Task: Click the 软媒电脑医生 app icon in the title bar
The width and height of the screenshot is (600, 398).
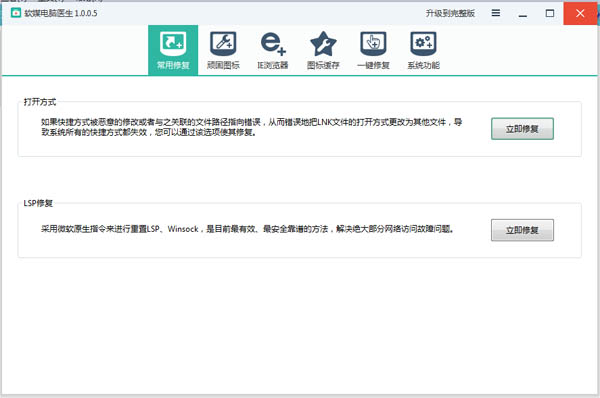Action: (16, 13)
